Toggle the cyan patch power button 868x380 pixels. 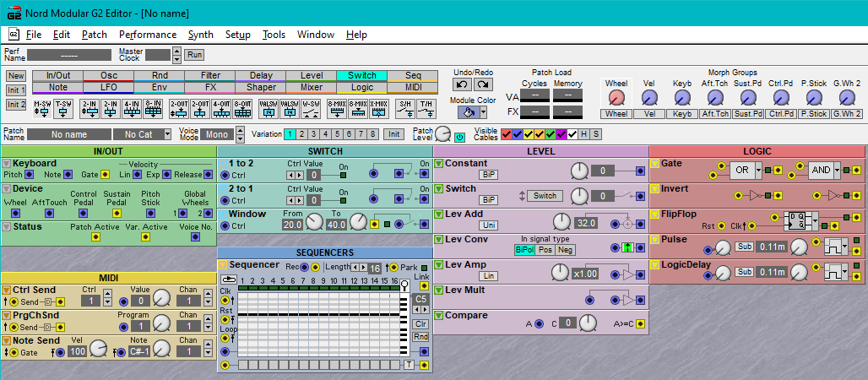point(459,136)
